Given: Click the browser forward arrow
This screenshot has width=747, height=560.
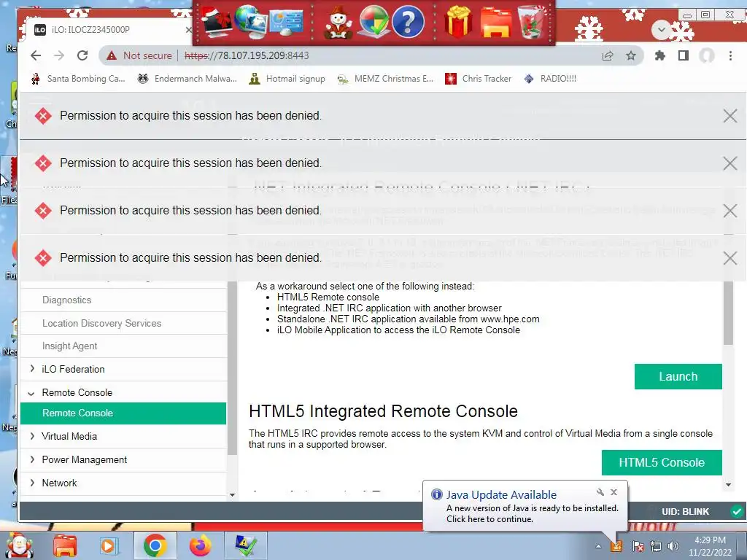Looking at the screenshot, I should point(59,55).
